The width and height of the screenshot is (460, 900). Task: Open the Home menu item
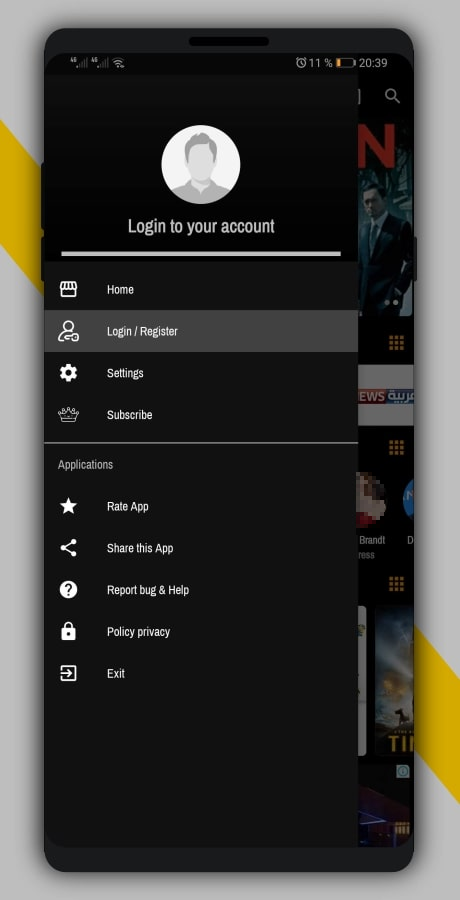[x=201, y=289]
